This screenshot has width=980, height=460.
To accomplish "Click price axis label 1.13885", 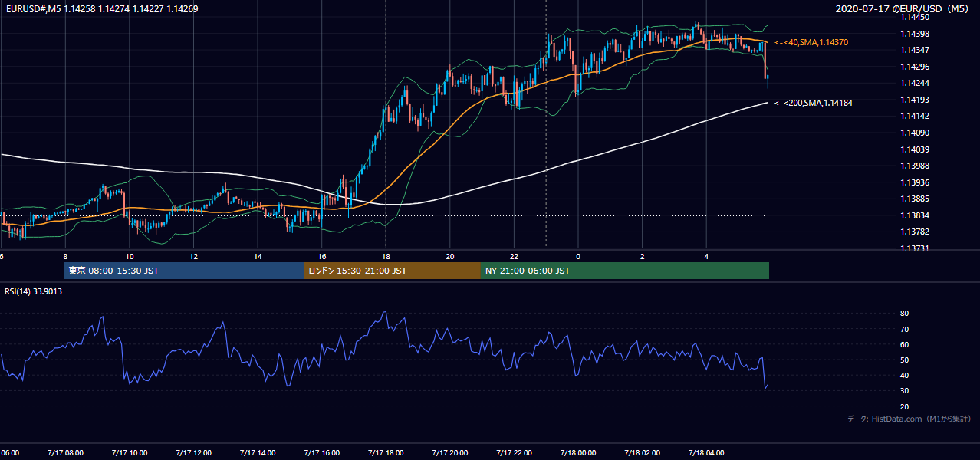I will point(916,199).
